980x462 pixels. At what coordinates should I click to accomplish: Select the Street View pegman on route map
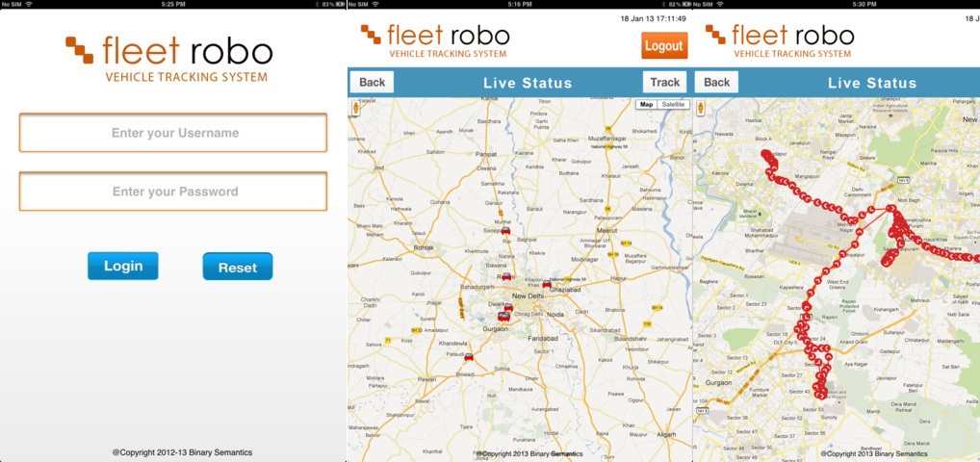tap(701, 108)
